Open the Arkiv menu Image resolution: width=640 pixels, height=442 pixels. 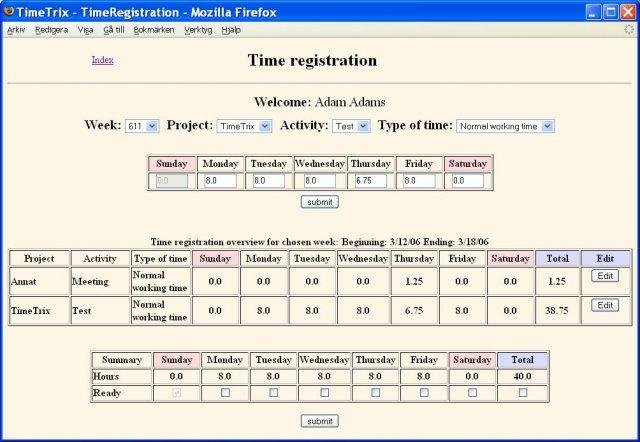click(16, 30)
